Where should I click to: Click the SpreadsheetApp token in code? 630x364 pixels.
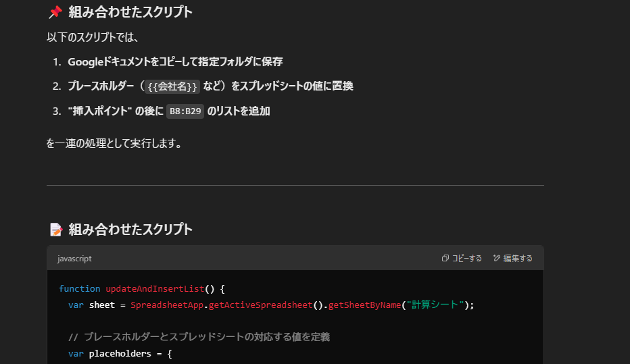[x=167, y=305]
